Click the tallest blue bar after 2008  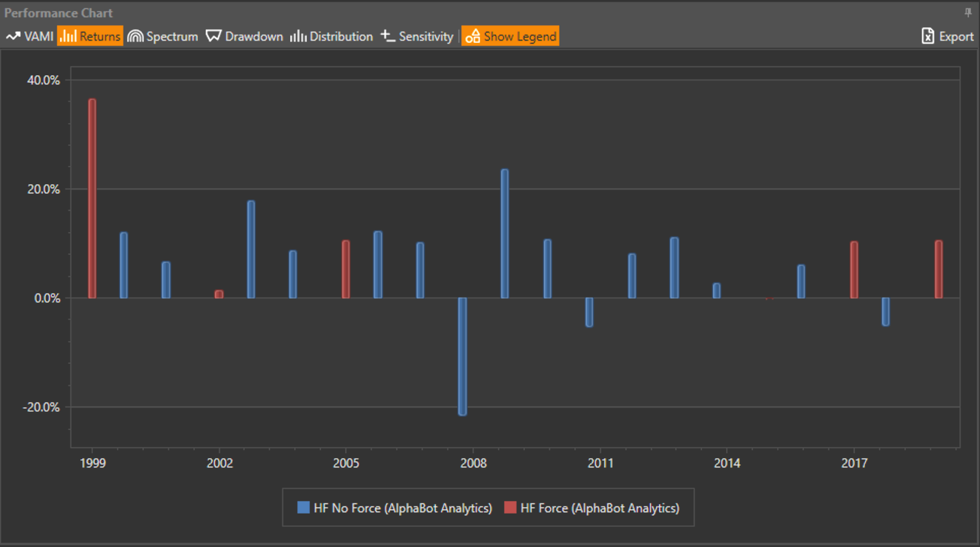point(505,233)
